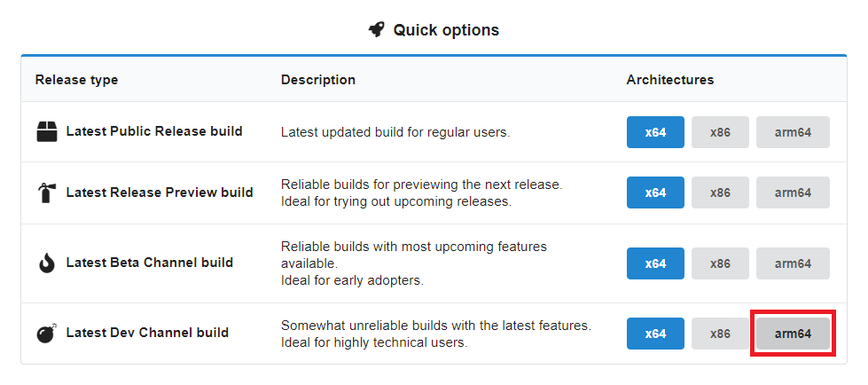The image size is (868, 385).
Task: Click the Latest Public Release build label
Action: (153, 131)
